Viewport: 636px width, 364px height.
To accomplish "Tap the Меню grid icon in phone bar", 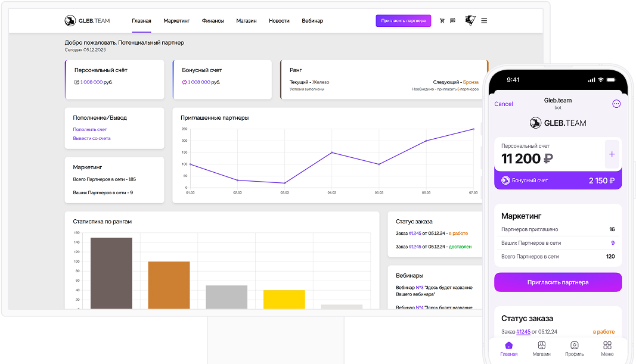I will point(607,346).
